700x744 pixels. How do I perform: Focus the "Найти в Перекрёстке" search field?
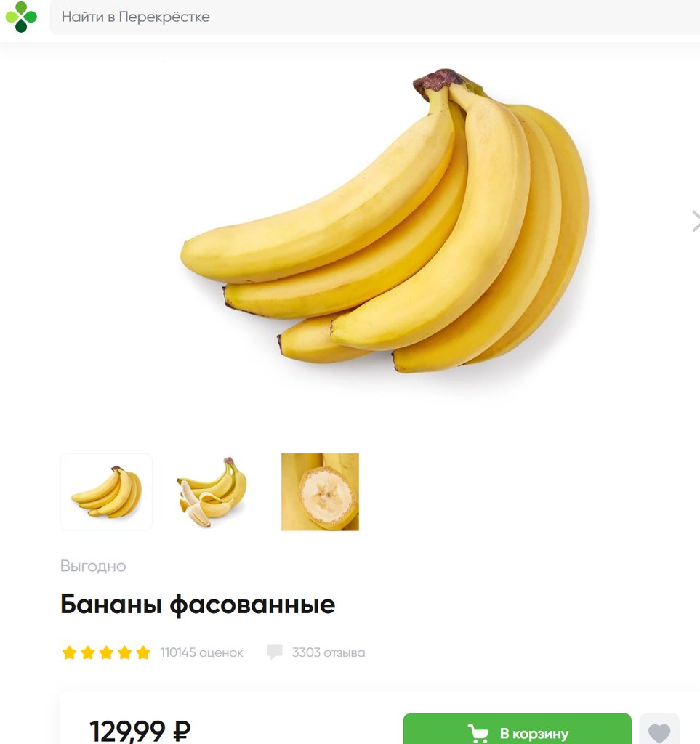tap(375, 17)
